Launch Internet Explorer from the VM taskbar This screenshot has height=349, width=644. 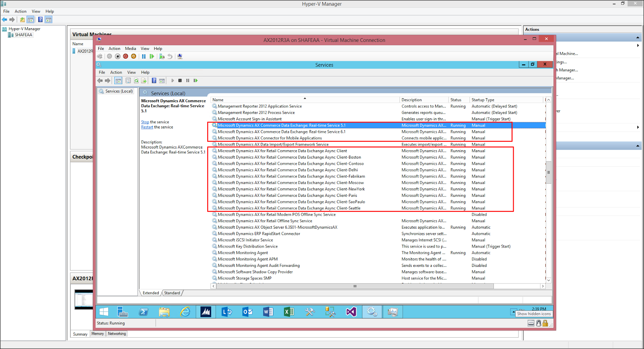pos(185,312)
